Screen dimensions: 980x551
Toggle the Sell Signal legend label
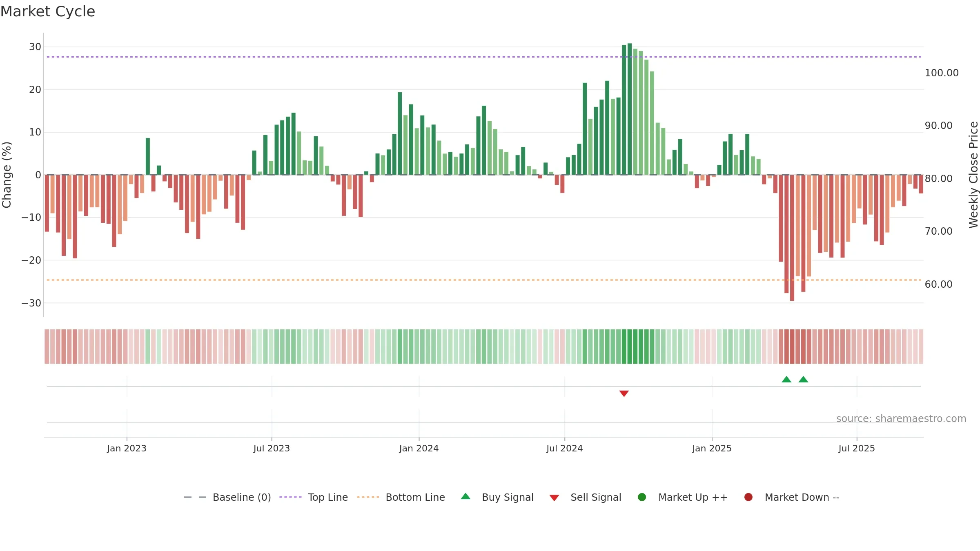[x=596, y=498]
